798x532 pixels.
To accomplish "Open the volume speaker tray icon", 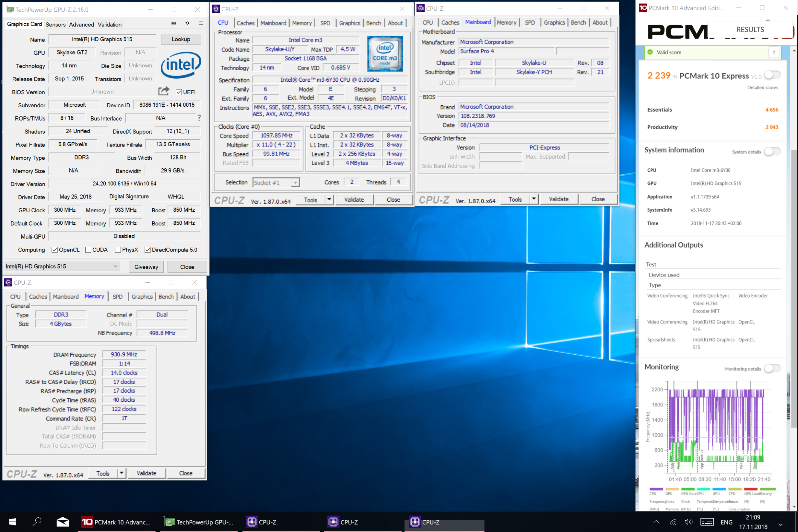I will point(688,522).
